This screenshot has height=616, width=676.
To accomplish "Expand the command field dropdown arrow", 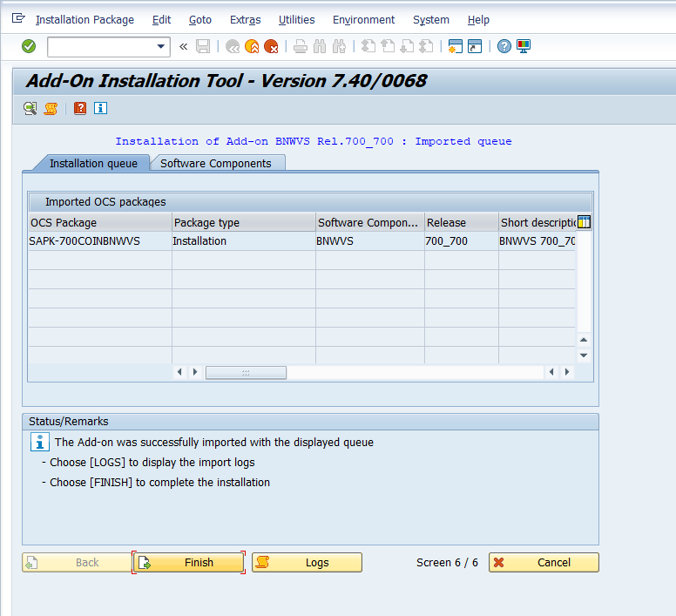I will tap(160, 46).
